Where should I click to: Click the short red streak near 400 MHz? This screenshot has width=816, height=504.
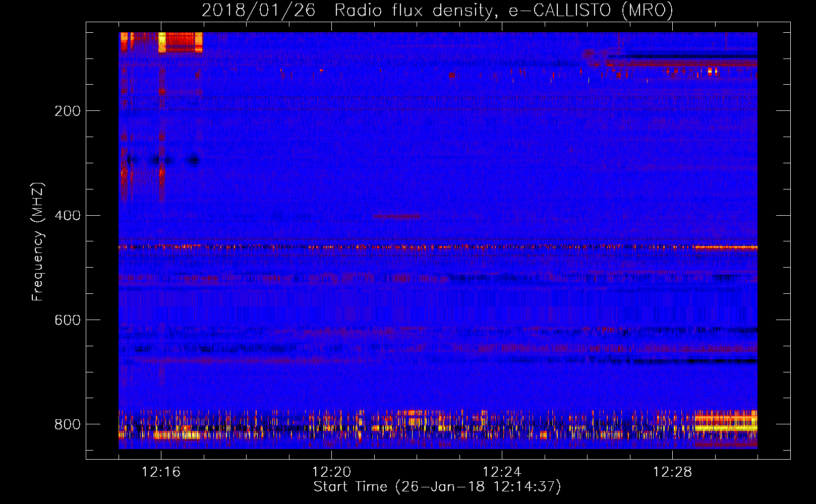click(x=396, y=216)
